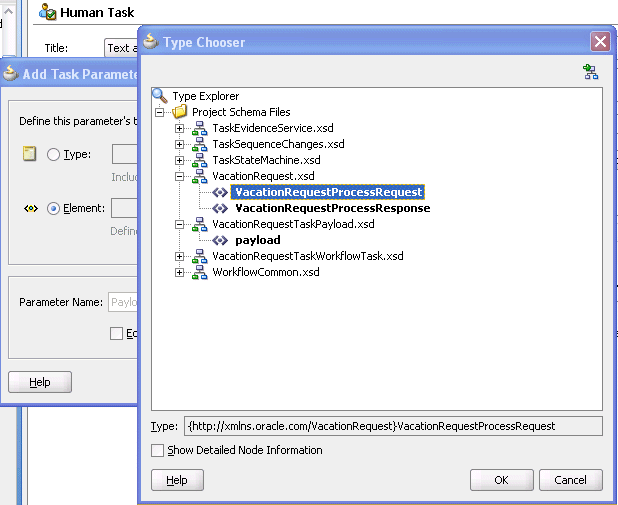The width and height of the screenshot is (618, 505).
Task: Select TaskEvidenceService.xsd in tree
Action: (x=273, y=128)
